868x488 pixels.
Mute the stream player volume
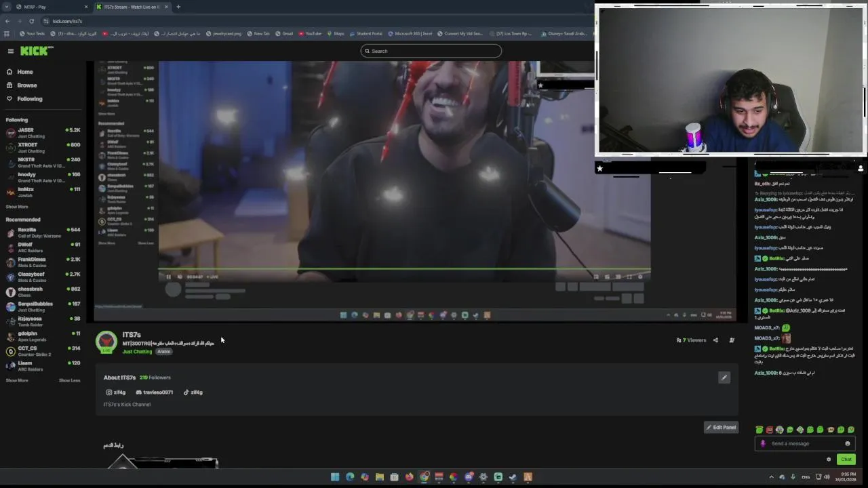pos(180,277)
